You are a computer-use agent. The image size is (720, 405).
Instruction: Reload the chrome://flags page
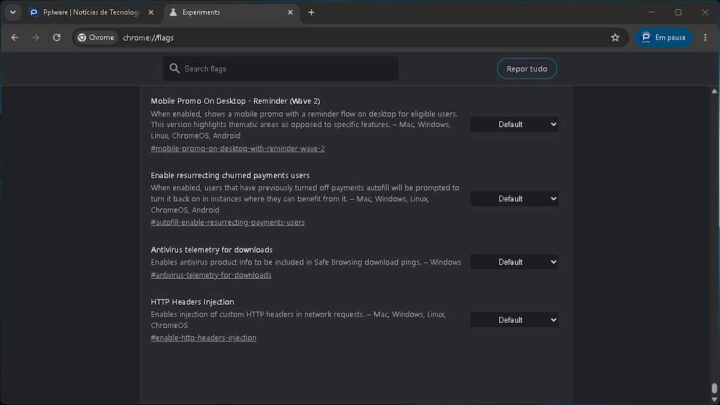[x=56, y=38]
